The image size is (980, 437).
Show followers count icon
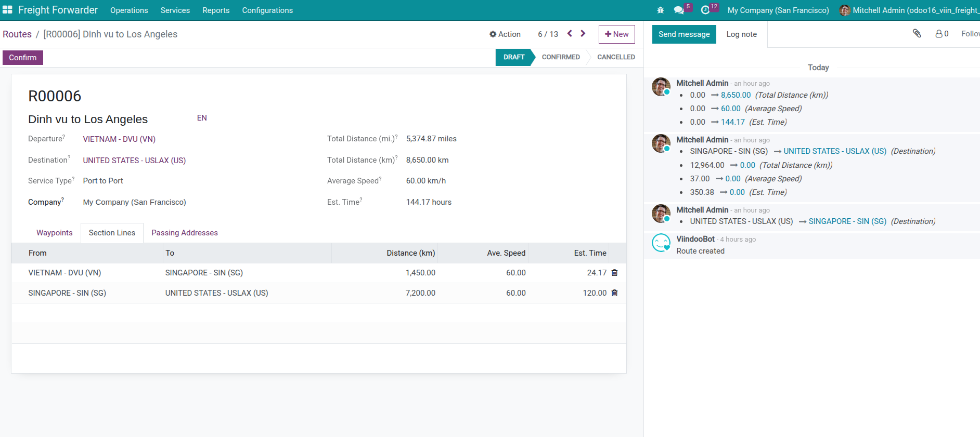942,34
